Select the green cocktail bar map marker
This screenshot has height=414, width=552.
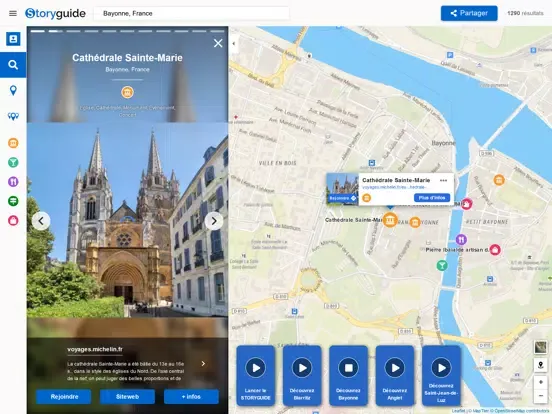click(x=442, y=265)
